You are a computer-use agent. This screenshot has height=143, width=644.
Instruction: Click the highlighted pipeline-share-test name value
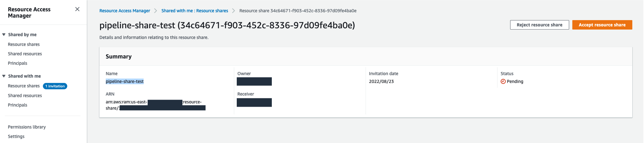[x=124, y=82]
